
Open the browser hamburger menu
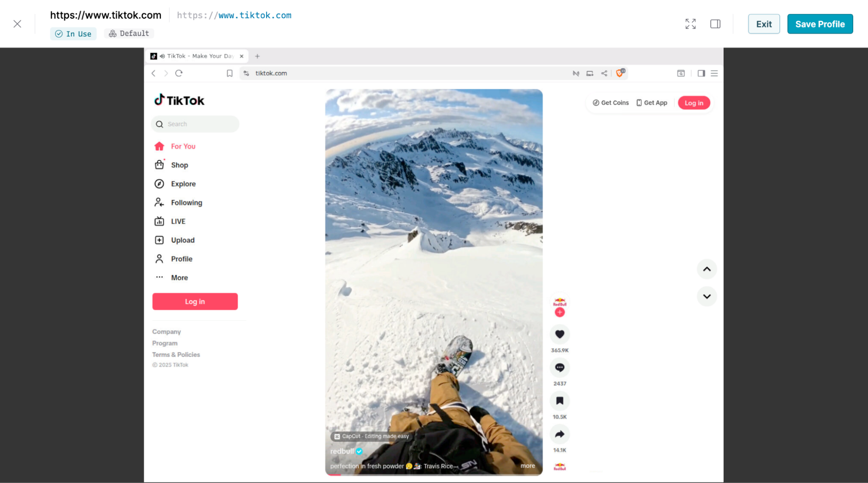pyautogui.click(x=714, y=73)
